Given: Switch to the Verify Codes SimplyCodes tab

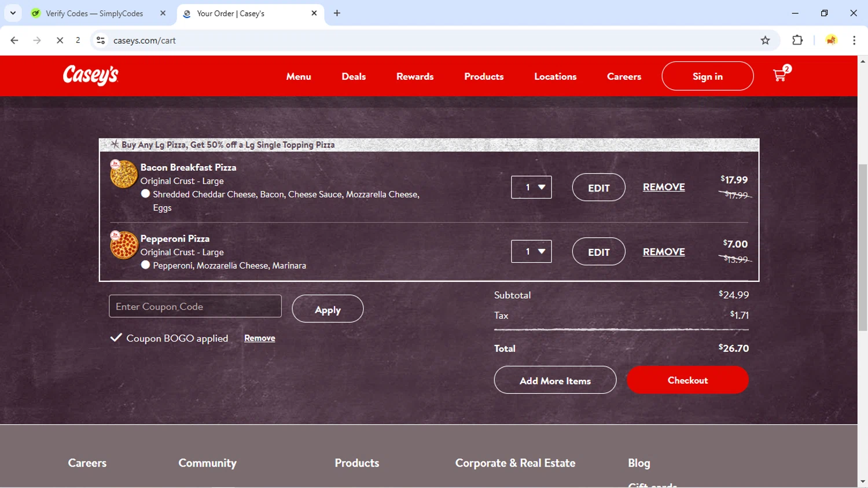Looking at the screenshot, I should [x=94, y=13].
